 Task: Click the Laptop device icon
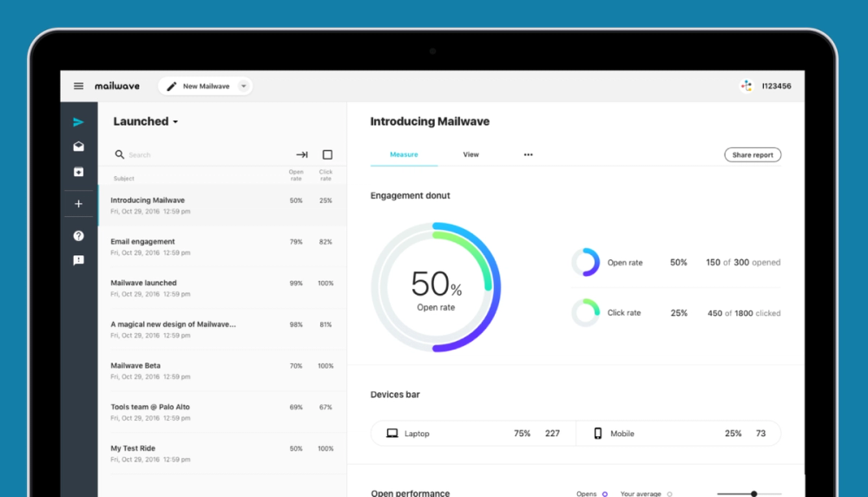click(x=392, y=434)
